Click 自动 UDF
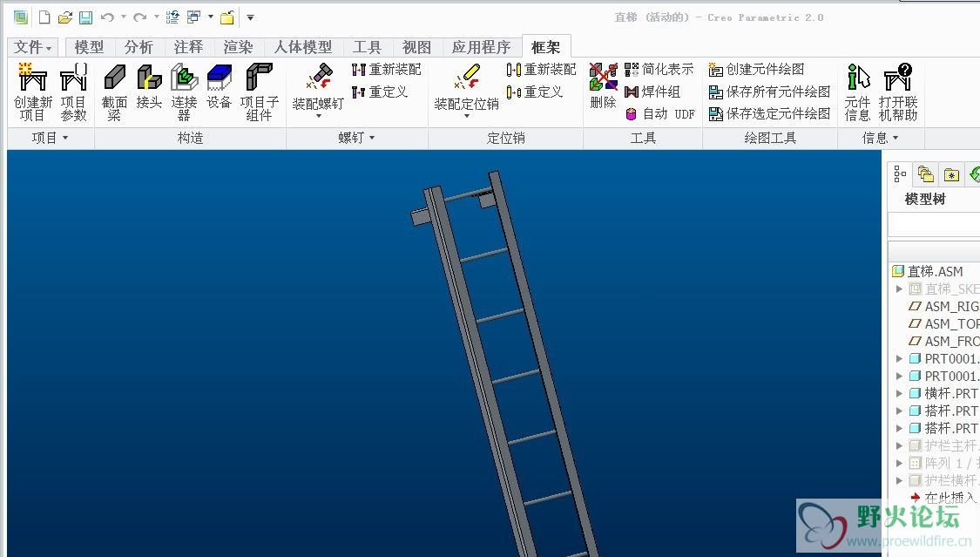This screenshot has height=557, width=980. pyautogui.click(x=659, y=114)
